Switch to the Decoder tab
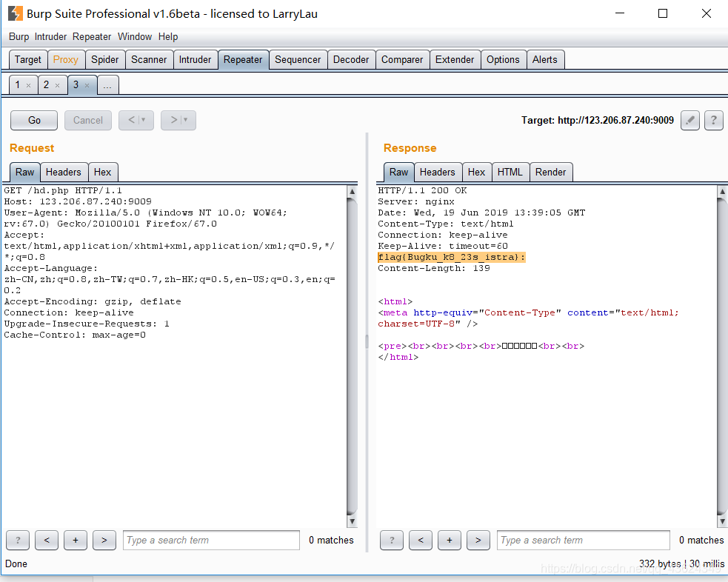The height and width of the screenshot is (582, 728). pos(351,59)
